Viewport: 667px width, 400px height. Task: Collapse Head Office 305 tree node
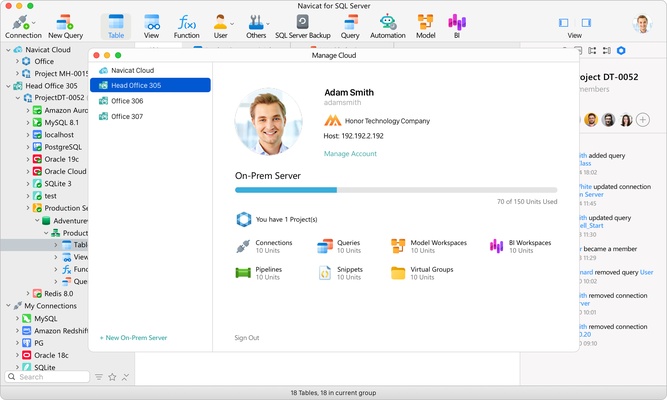8,86
